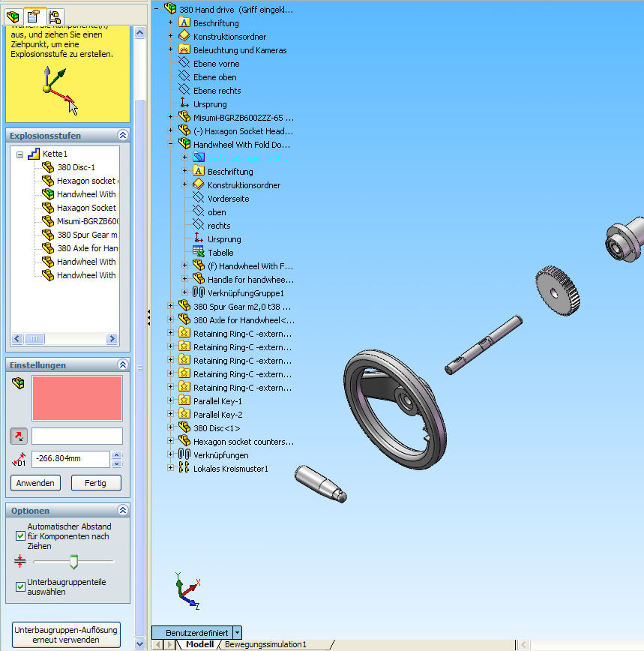This screenshot has width=644, height=651.
Task: Expand the Misumi-BGRZB6002ZZ-65 component
Action: (x=170, y=117)
